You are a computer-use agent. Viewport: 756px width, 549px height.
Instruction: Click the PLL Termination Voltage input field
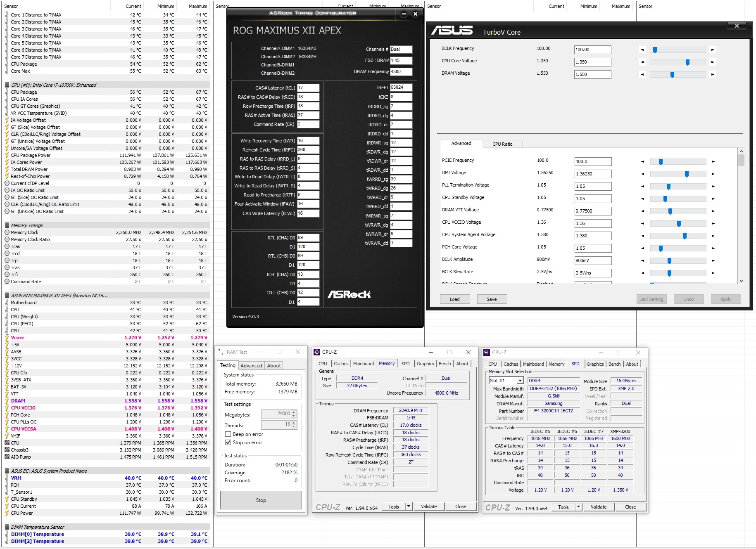[593, 186]
